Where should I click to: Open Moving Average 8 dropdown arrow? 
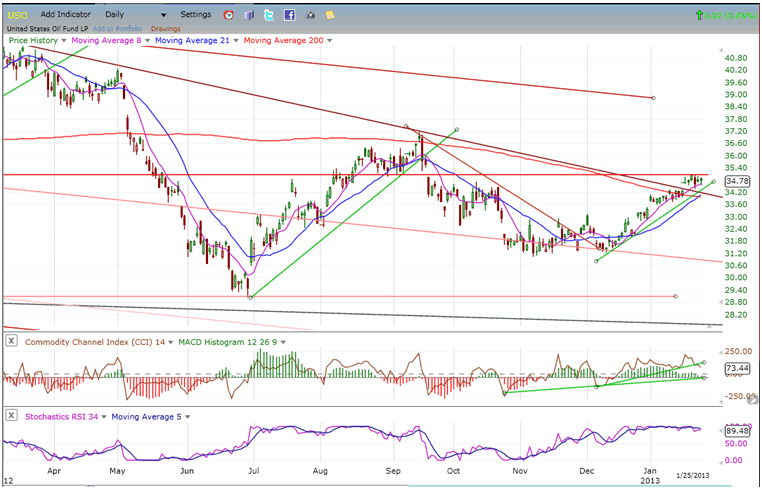149,40
